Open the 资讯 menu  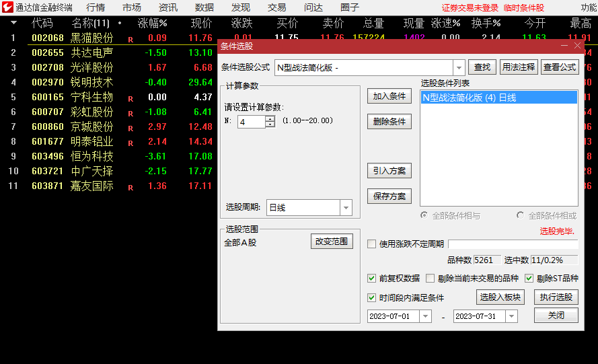[168, 7]
